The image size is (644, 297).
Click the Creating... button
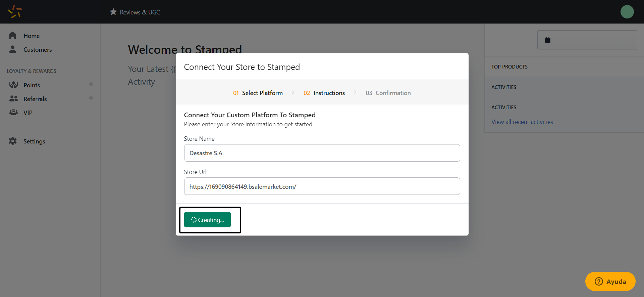[x=207, y=220]
